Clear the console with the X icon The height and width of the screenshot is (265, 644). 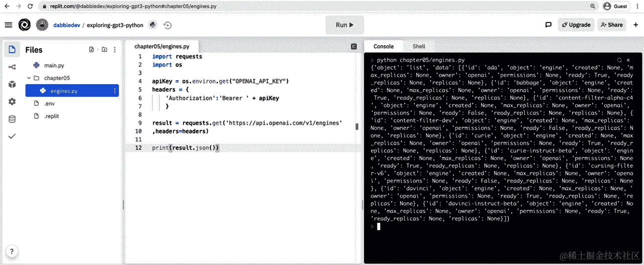point(628,60)
